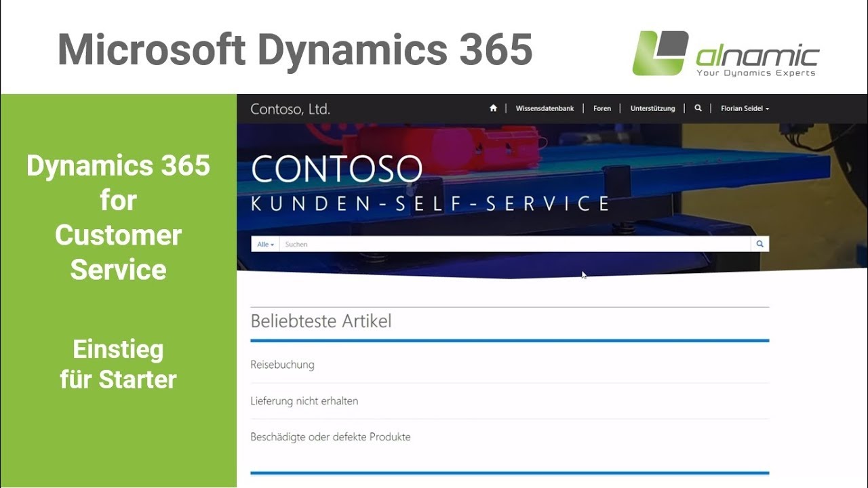Click the Microsoft Dynamics 365 heading
The image size is (868, 488).
tap(295, 50)
